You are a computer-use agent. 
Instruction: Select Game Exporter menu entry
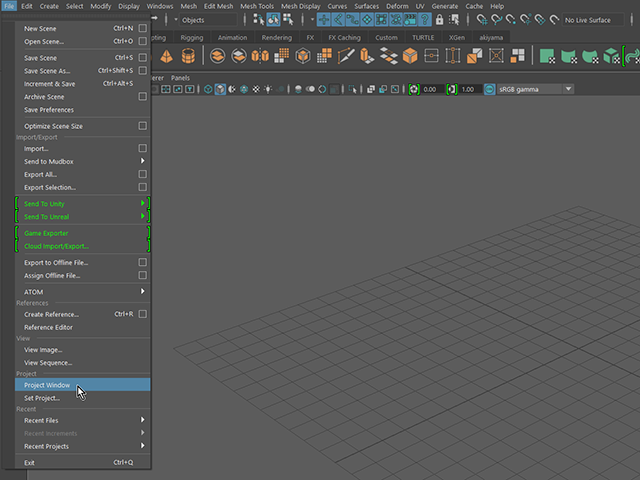tap(82, 233)
